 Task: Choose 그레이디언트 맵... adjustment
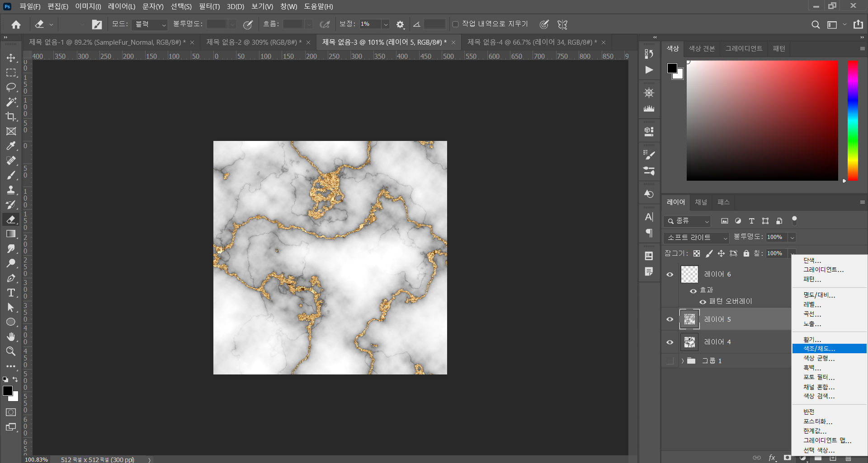pyautogui.click(x=829, y=440)
